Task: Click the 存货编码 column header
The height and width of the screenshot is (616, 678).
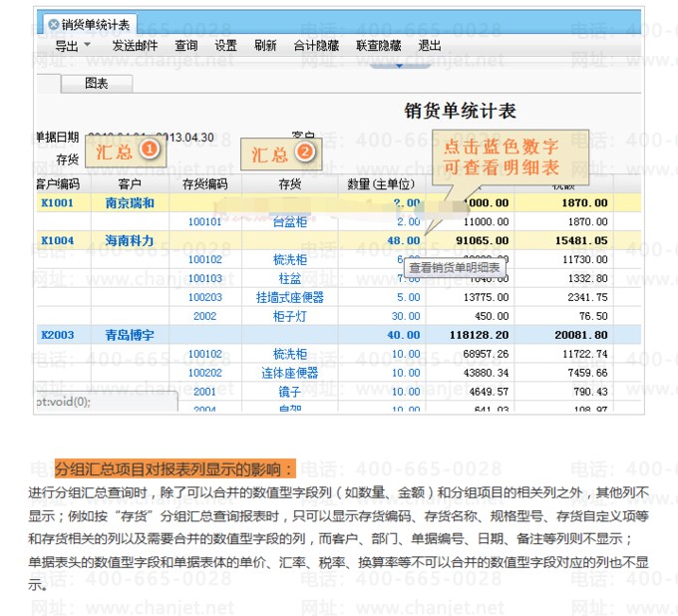Action: point(205,184)
